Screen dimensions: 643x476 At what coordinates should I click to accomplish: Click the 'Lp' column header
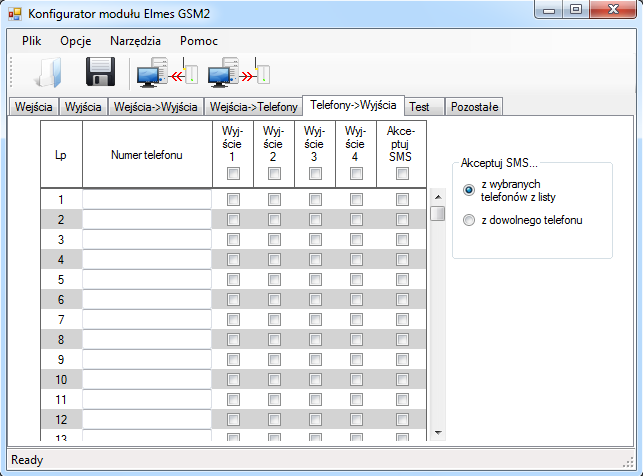[x=61, y=155]
